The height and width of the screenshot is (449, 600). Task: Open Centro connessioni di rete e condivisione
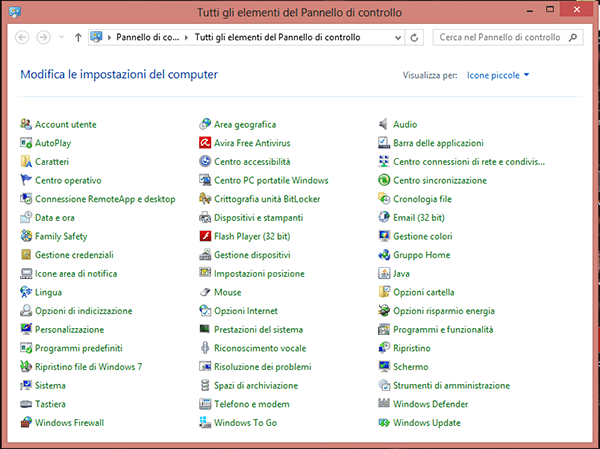469,162
